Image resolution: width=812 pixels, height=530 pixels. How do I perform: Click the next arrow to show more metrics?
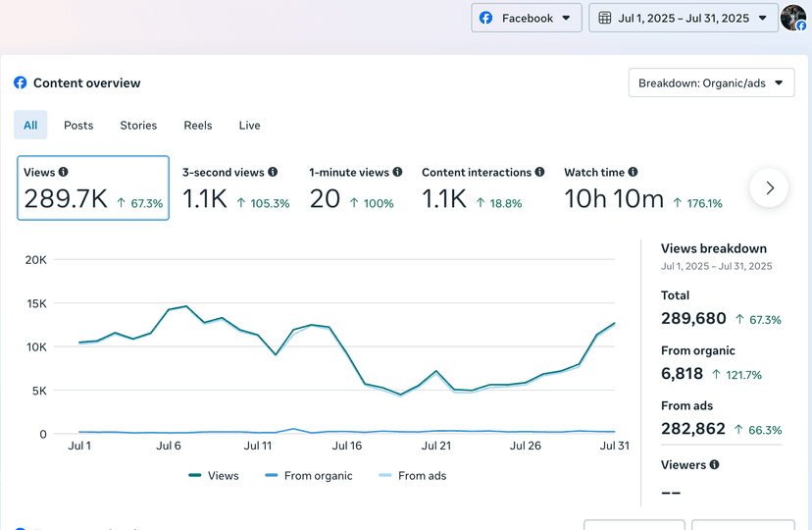point(769,188)
